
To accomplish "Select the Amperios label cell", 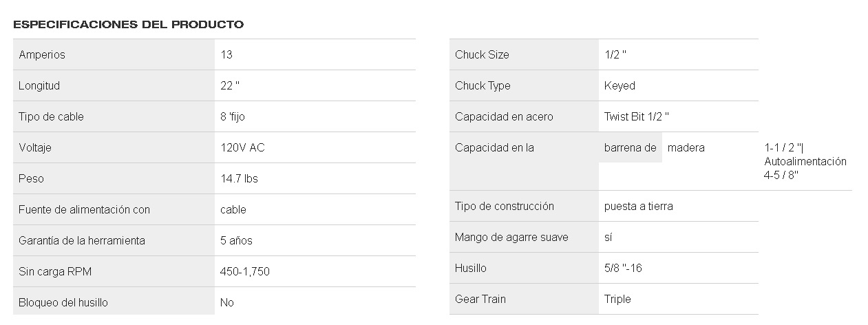I will pyautogui.click(x=114, y=54).
